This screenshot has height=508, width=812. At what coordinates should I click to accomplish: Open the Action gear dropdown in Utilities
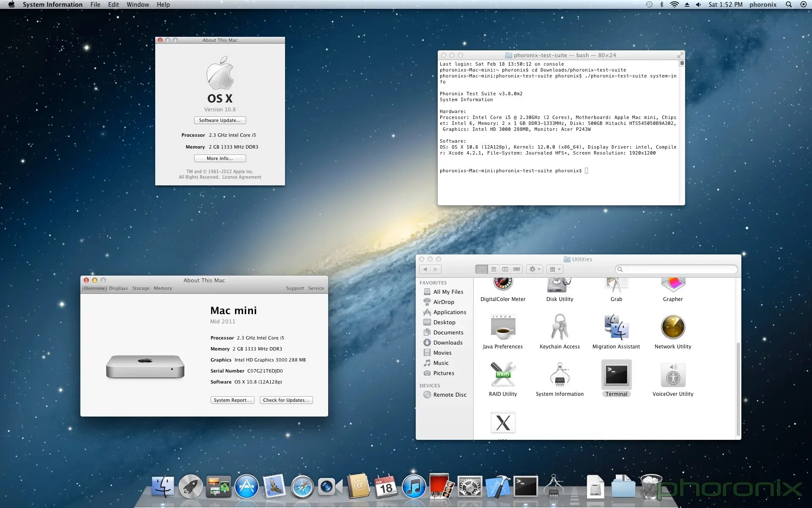(535, 269)
